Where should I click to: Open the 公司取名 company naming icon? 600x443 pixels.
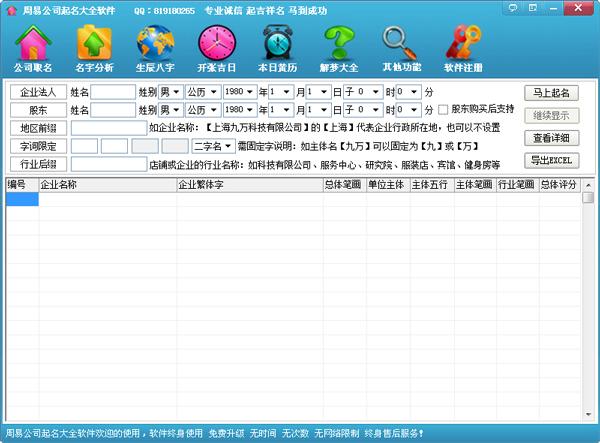33,47
